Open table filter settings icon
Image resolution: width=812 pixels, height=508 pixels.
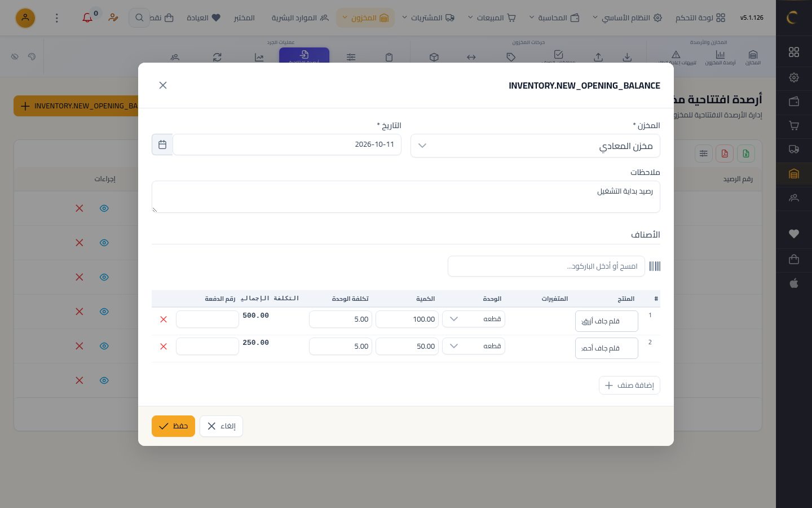[x=703, y=154]
